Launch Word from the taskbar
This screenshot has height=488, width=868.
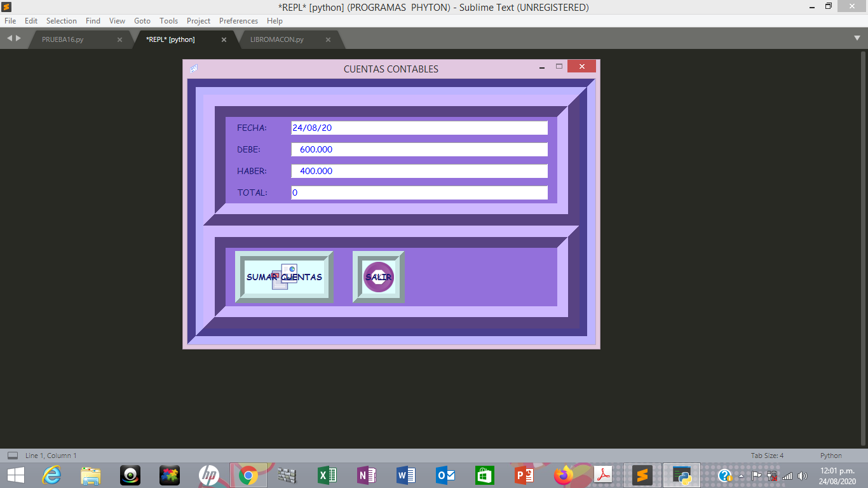[406, 475]
